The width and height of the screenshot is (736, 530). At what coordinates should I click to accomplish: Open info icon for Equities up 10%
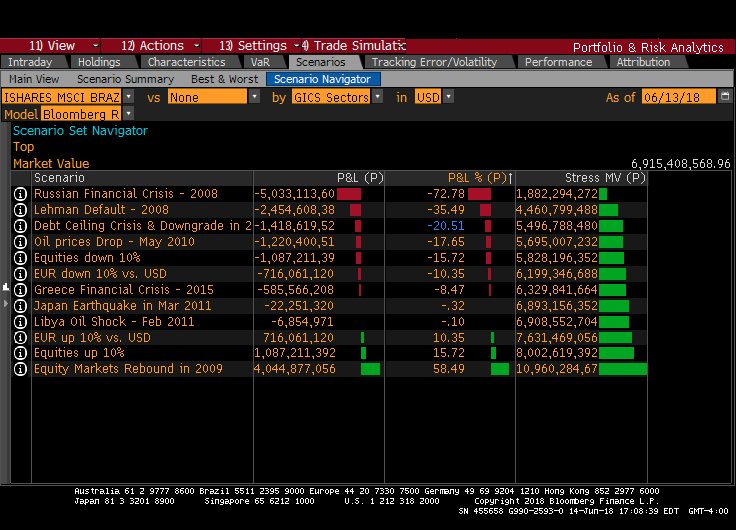(x=20, y=353)
